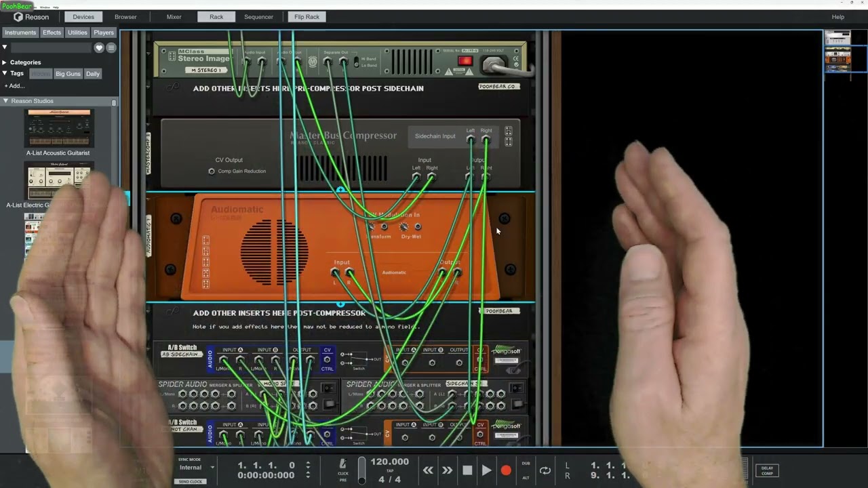Open the Sync Mode Internal dropdown
Viewport: 868px width, 488px height.
pos(196,467)
